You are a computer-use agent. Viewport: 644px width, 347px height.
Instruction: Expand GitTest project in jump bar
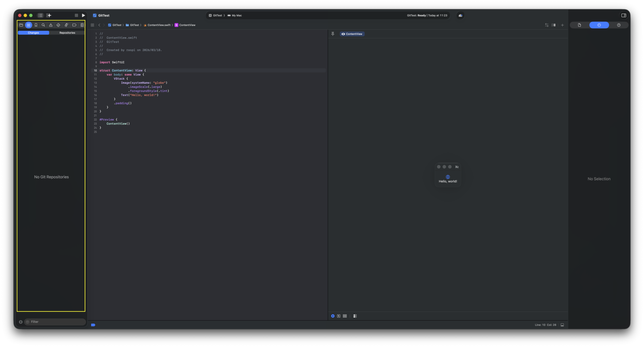pyautogui.click(x=115, y=25)
